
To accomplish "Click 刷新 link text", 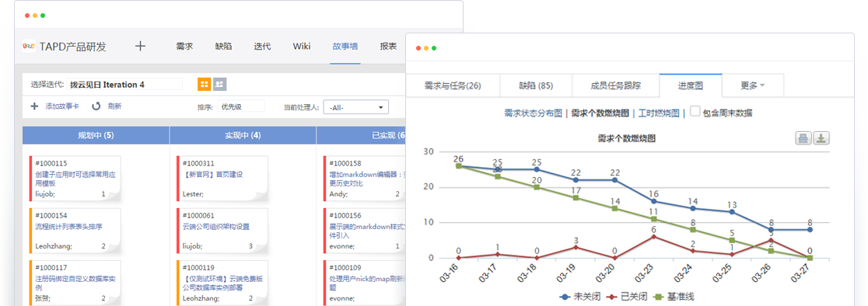I will (114, 106).
